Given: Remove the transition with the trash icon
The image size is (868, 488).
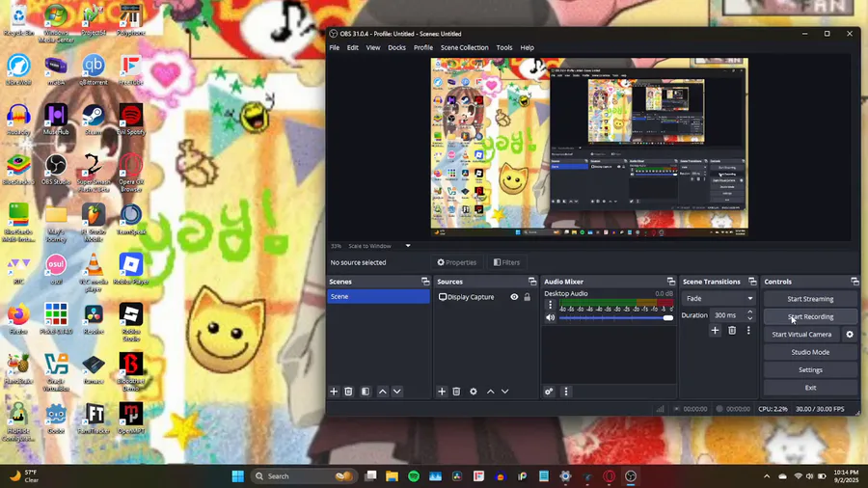Looking at the screenshot, I should pos(732,331).
